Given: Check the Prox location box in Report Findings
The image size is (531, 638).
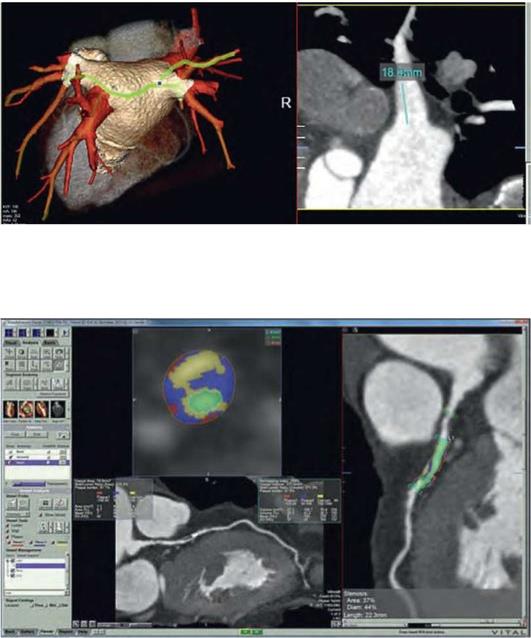Looking at the screenshot, I should (31, 605).
